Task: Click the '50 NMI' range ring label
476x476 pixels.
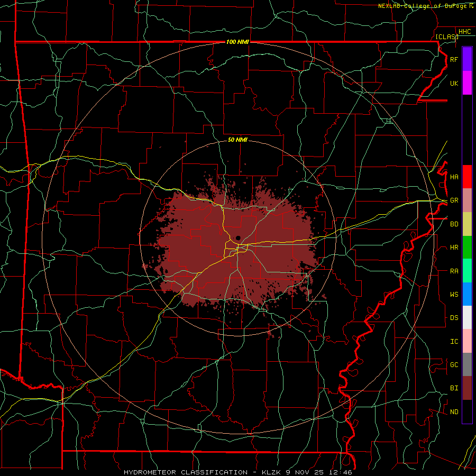Action: coord(237,140)
